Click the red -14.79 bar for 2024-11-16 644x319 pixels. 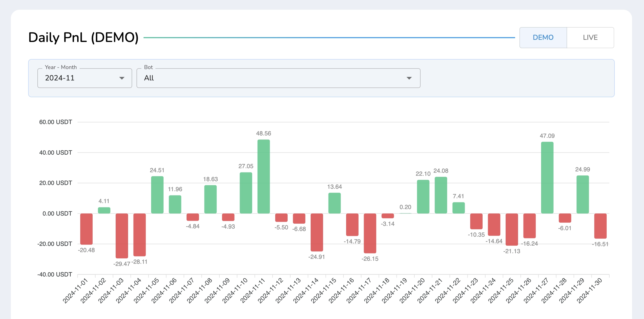352,225
